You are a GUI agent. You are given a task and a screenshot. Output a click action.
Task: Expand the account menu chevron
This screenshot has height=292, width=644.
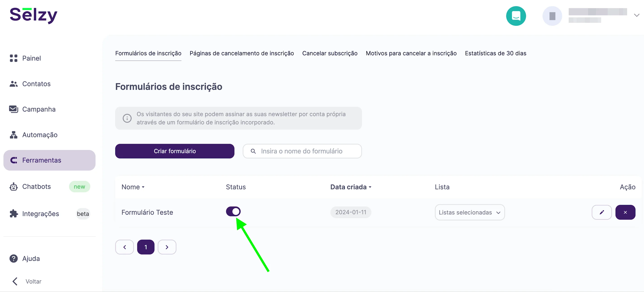(637, 15)
